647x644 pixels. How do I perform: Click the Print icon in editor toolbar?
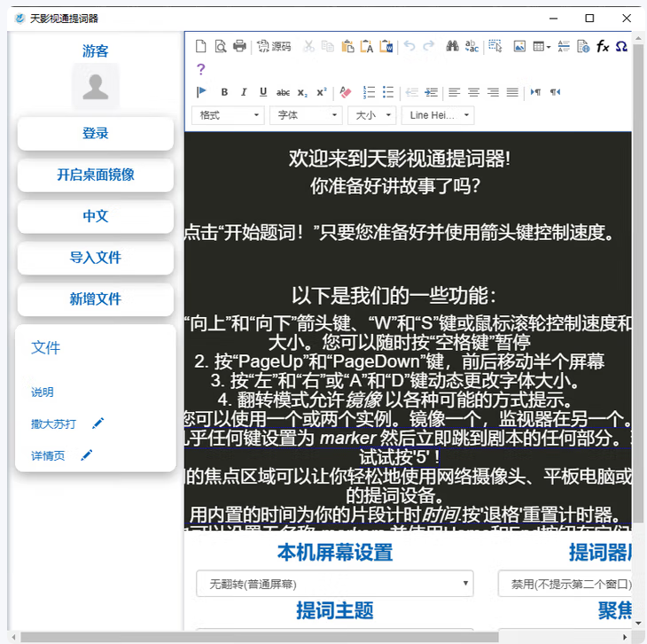tap(239, 46)
